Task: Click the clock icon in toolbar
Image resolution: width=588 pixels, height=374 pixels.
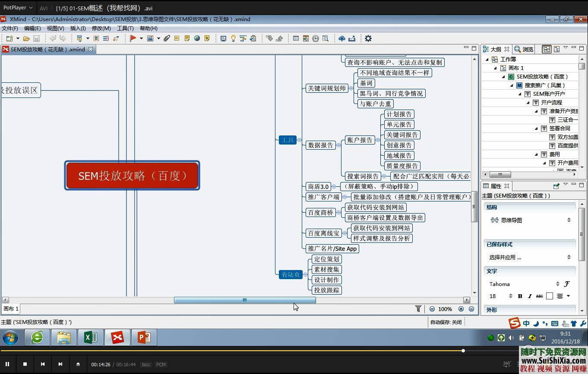Action: coord(316,38)
